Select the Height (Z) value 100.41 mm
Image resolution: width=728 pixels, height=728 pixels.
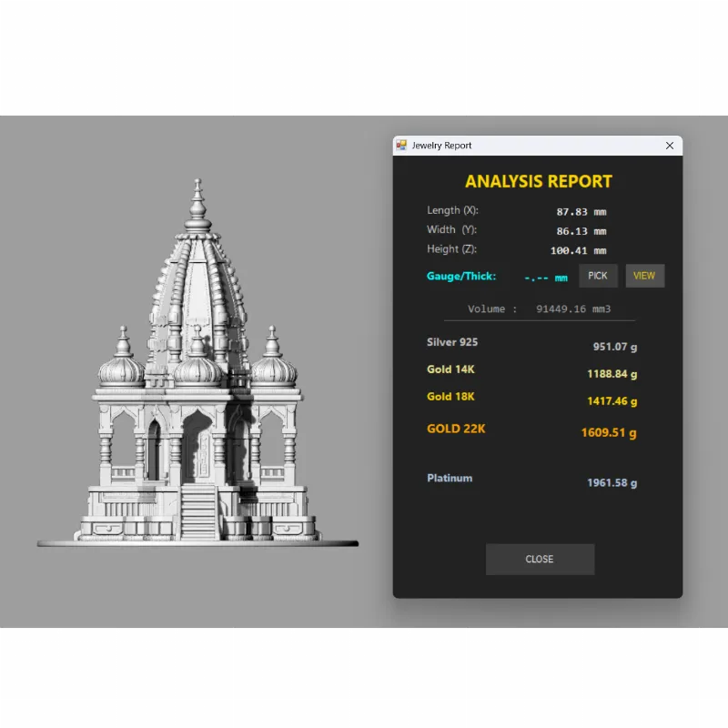coord(578,250)
